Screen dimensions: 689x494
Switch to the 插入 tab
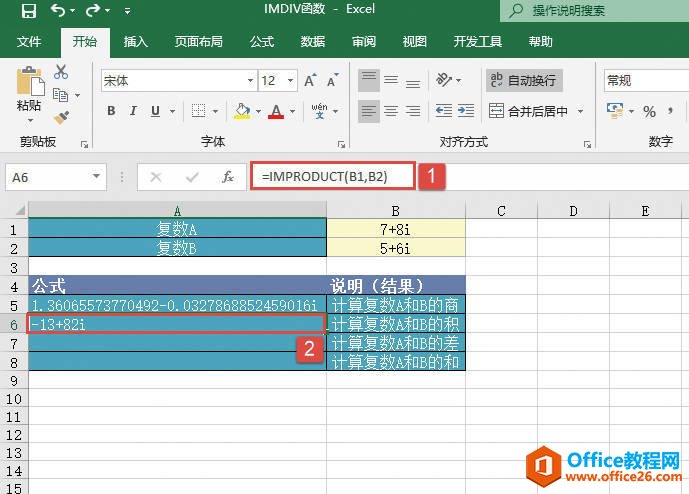point(135,42)
